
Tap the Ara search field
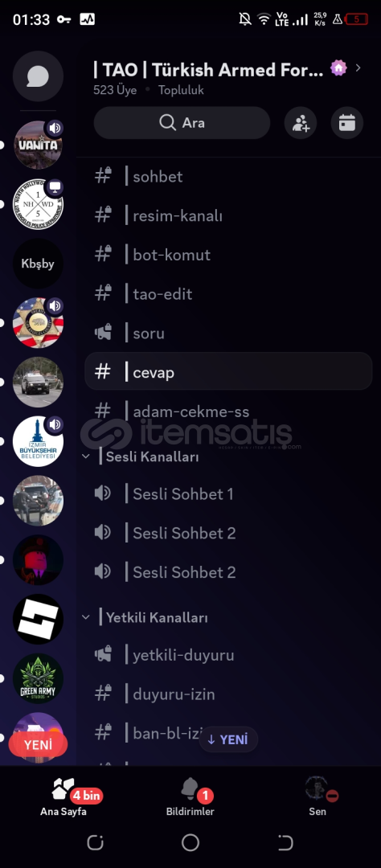[182, 123]
